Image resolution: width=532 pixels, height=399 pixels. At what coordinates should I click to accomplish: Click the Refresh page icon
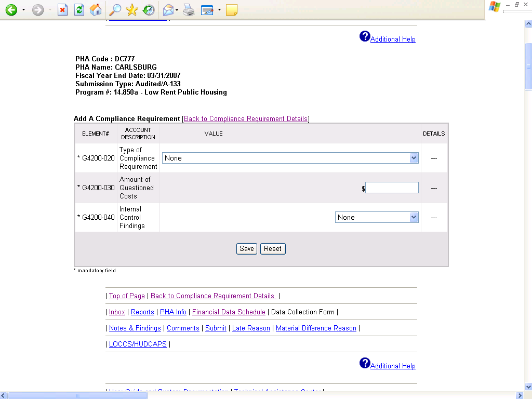[79, 10]
